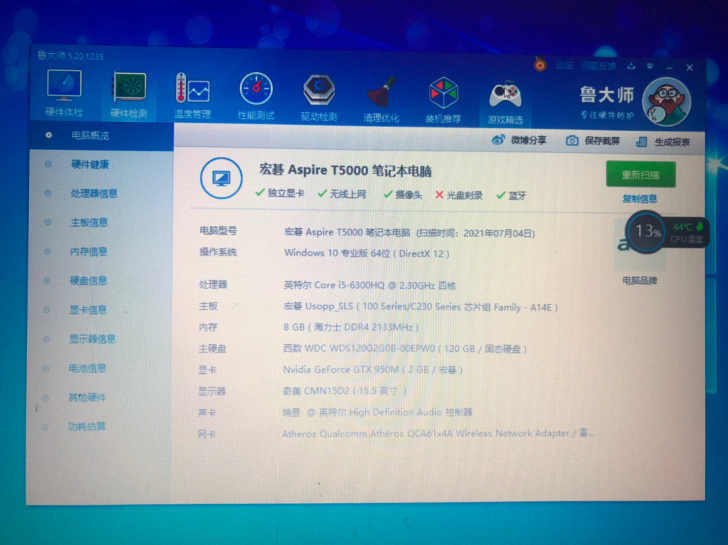Viewport: 728px width, 545px height.
Task: Click the 蓝牙 feature check
Action: pos(512,196)
